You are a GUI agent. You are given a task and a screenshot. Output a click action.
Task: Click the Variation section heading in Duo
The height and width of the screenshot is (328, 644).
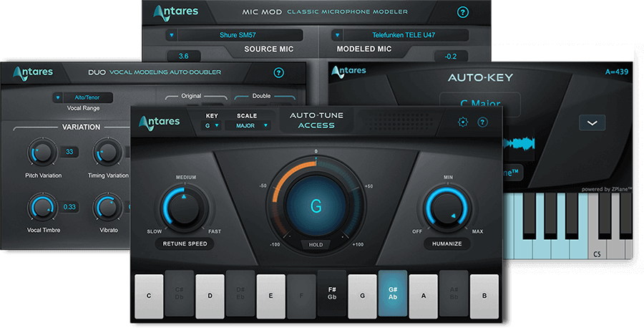pos(81,127)
